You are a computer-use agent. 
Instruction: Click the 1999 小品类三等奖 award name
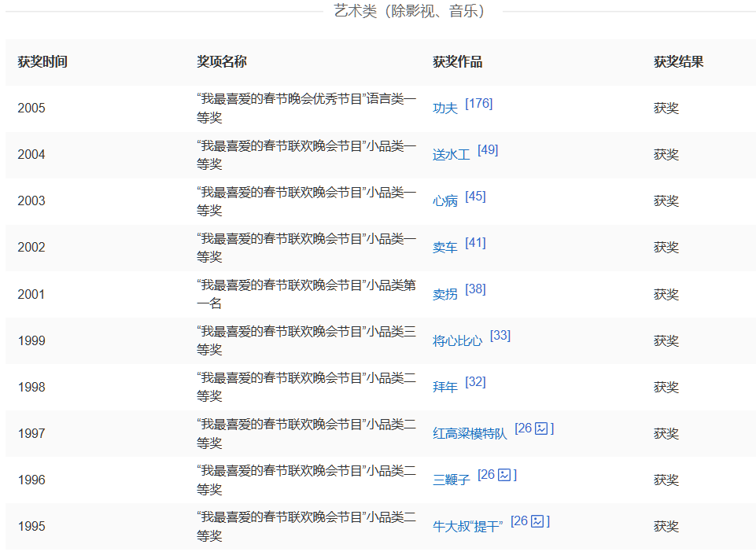pos(306,340)
